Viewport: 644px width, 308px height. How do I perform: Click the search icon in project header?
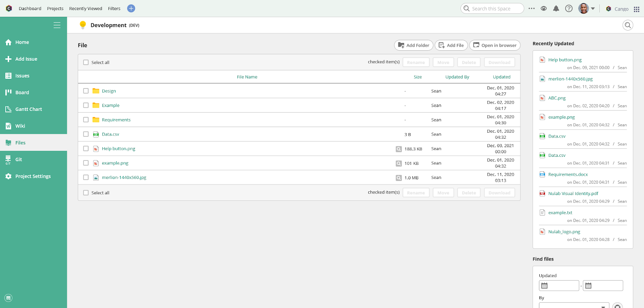[x=627, y=25]
